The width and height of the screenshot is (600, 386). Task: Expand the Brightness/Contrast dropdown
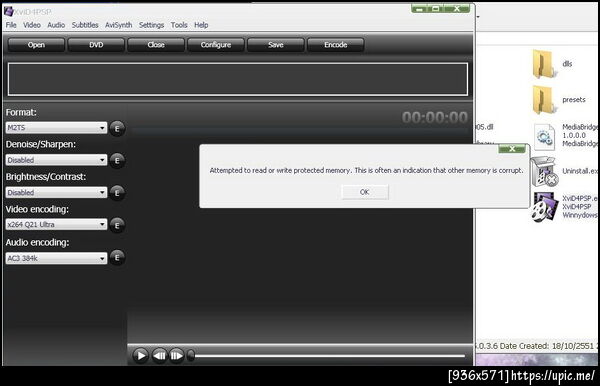56,192
